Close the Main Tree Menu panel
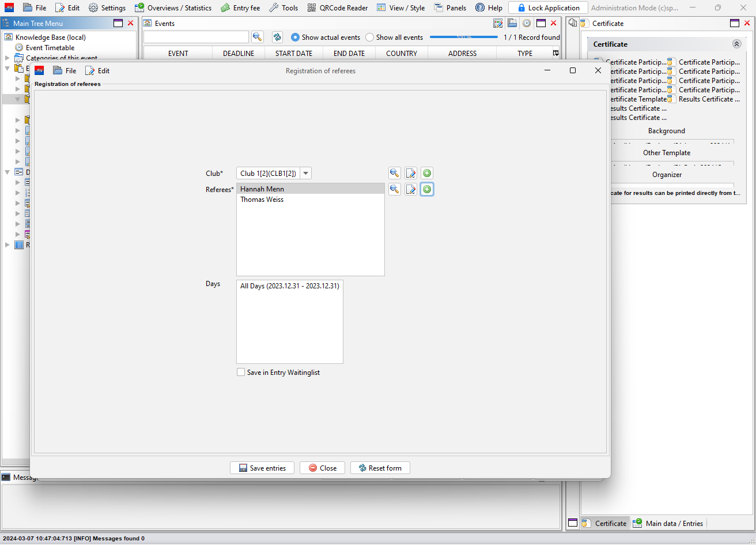Screen dimensions: 756x545 click(x=131, y=23)
